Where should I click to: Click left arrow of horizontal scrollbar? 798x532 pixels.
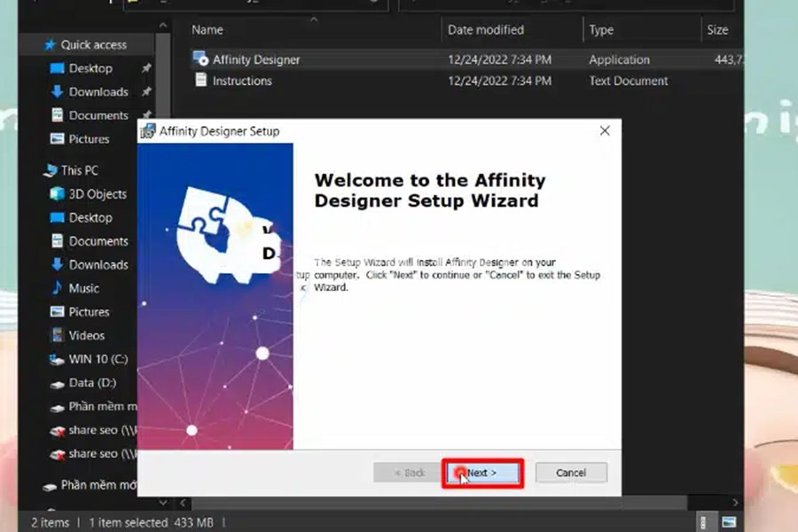coord(184,503)
